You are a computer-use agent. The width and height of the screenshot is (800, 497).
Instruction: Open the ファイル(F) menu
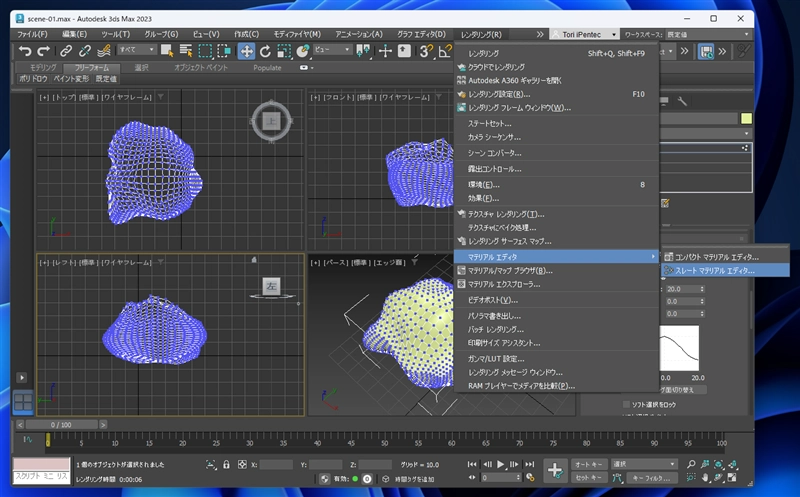tap(32, 34)
